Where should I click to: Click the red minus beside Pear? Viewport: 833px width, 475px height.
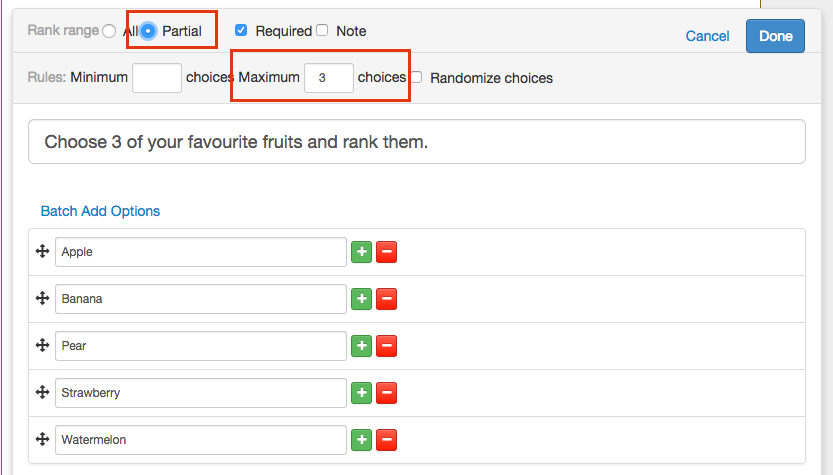pos(386,346)
